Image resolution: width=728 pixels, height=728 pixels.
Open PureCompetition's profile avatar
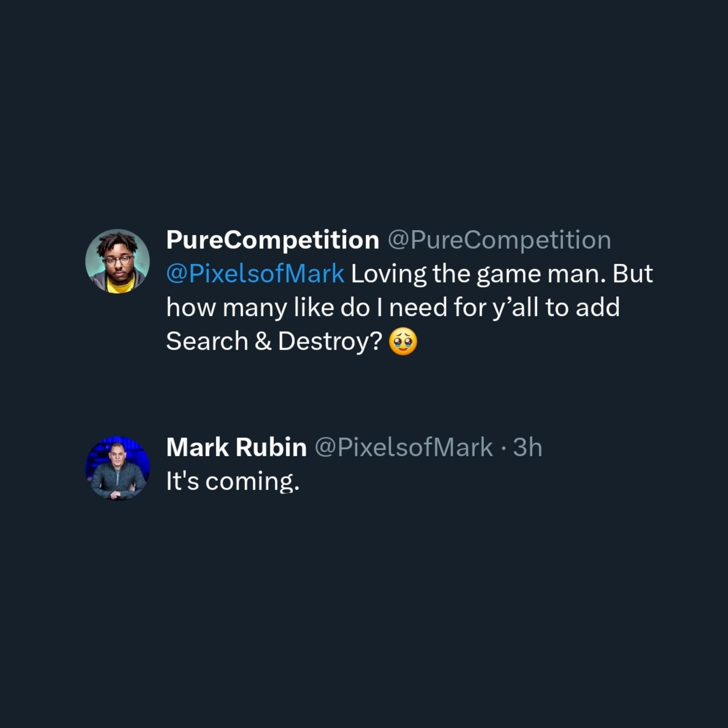point(117,261)
